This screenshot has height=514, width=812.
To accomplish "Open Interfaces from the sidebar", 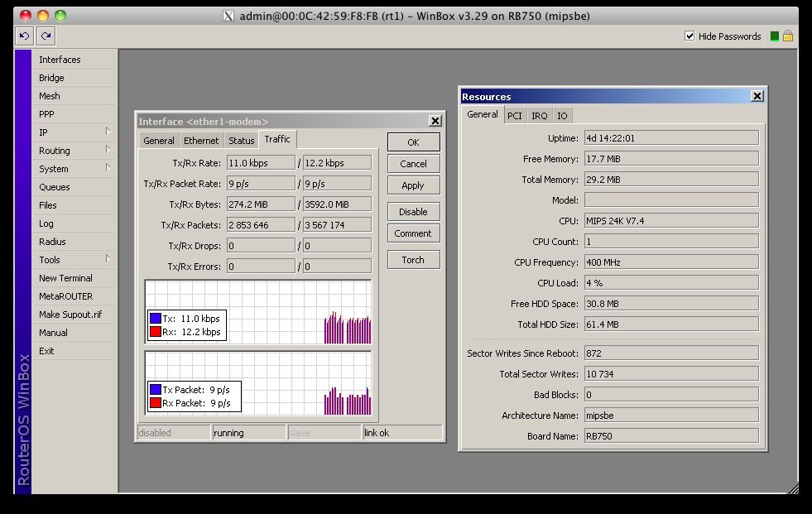I will pyautogui.click(x=74, y=60).
